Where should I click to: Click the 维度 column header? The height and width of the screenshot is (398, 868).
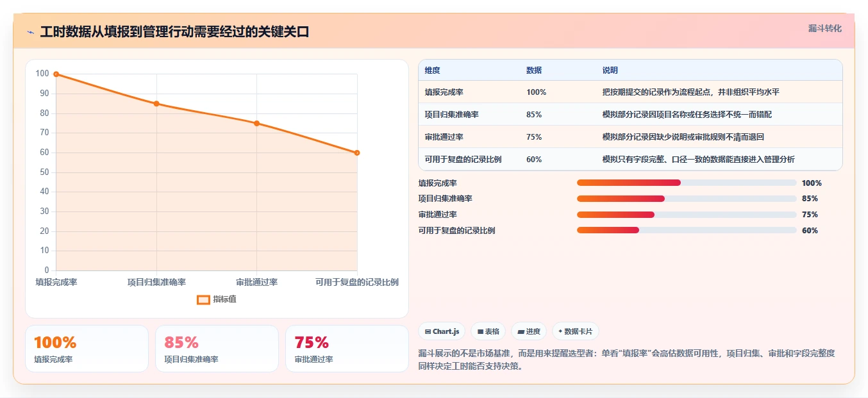coord(433,70)
